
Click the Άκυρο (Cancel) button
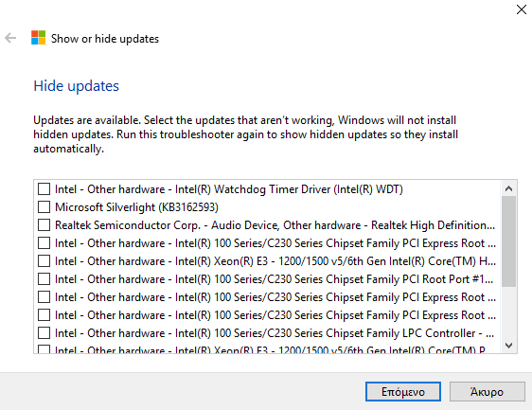click(487, 392)
